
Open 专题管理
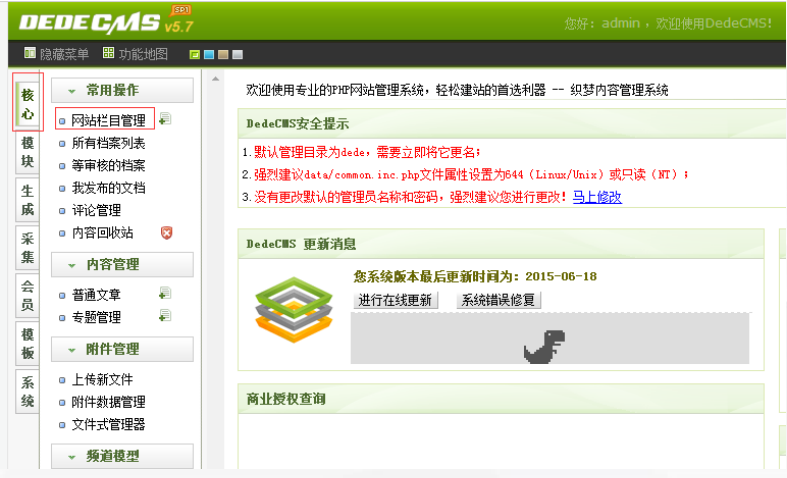pyautogui.click(x=96, y=317)
